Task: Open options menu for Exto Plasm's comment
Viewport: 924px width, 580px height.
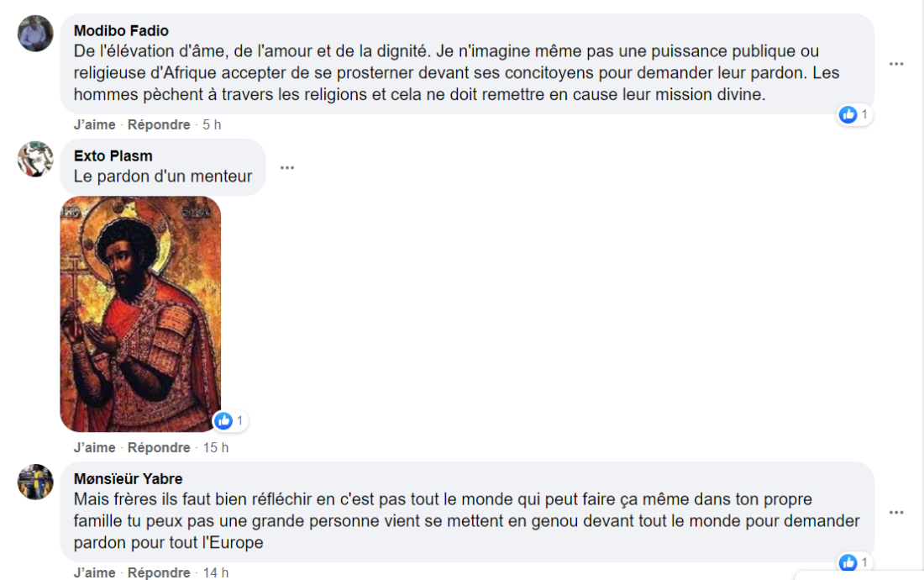Action: point(287,168)
